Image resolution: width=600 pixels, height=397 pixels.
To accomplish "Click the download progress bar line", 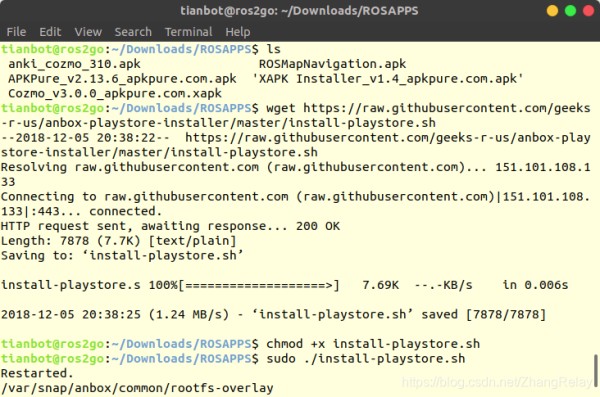I will click(284, 285).
